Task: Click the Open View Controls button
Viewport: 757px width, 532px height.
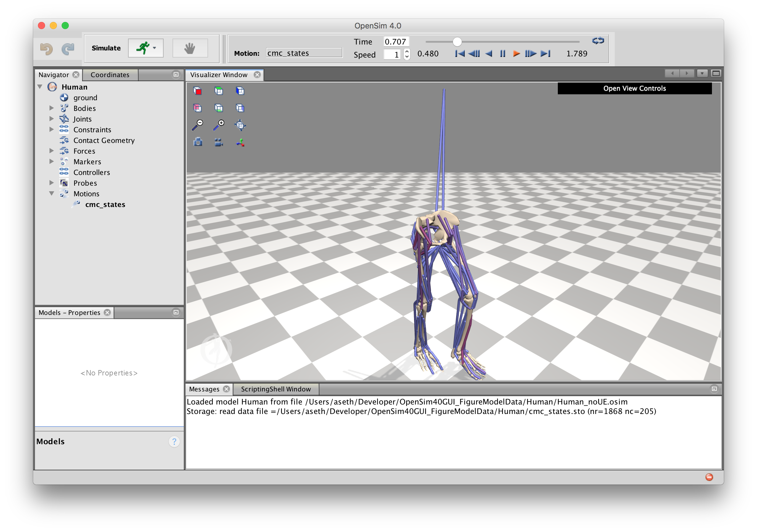Action: 634,88
